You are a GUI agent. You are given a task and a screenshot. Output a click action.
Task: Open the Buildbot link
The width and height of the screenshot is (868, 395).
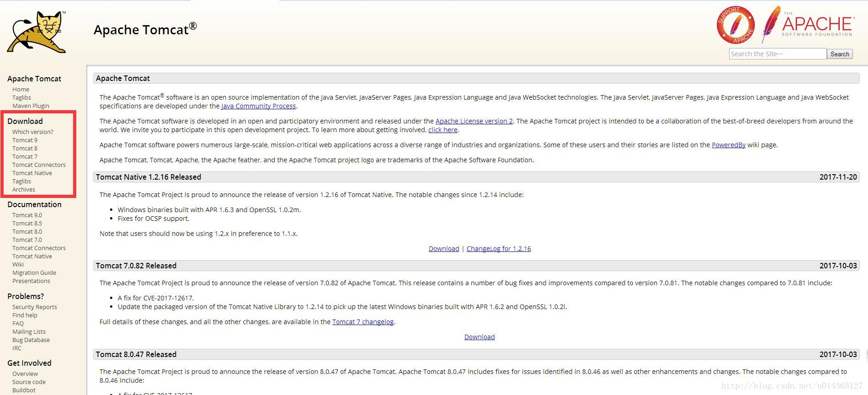[24, 390]
